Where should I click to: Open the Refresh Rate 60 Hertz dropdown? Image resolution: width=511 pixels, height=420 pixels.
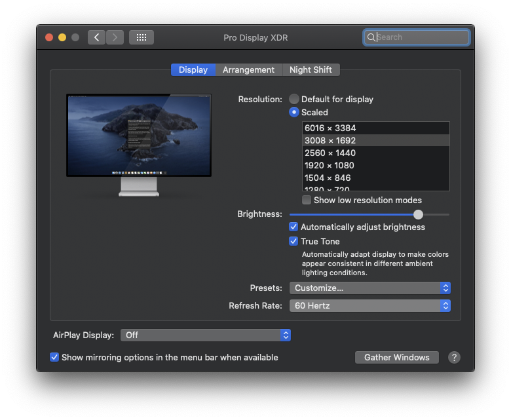[370, 305]
